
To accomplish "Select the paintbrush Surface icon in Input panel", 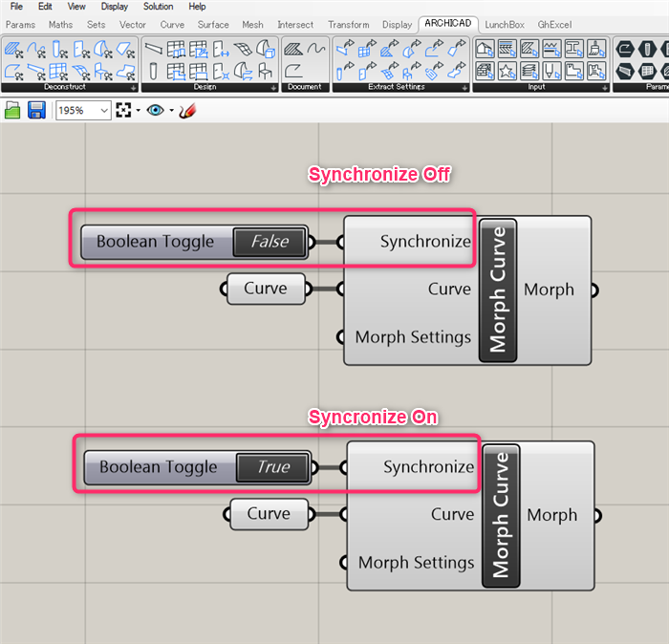I will tap(596, 49).
